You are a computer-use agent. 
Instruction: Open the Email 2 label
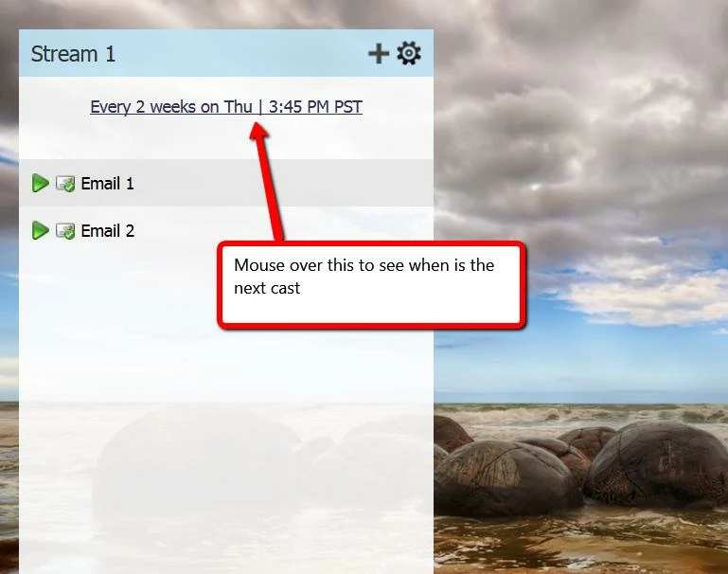point(108,231)
